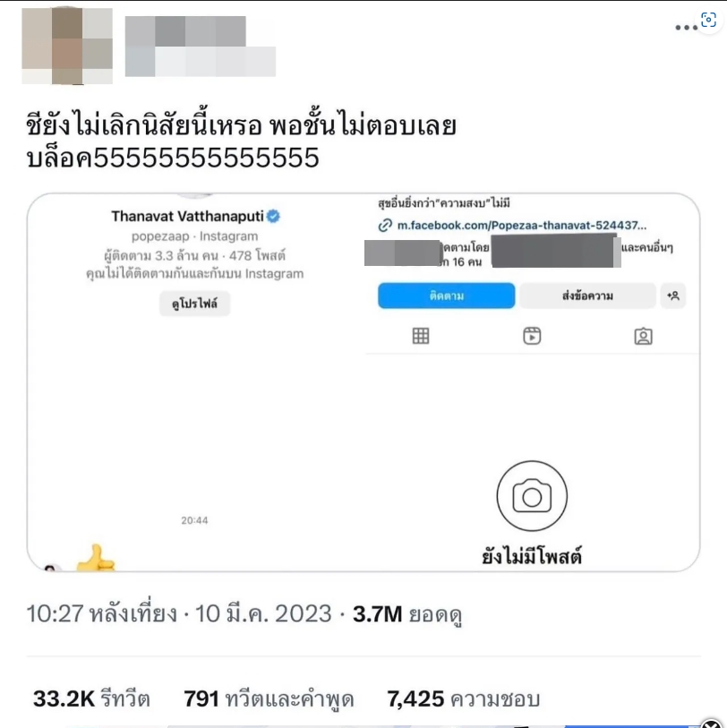Click the add person suggestion icon
Viewport: 727px width, 728px height.
point(673,295)
